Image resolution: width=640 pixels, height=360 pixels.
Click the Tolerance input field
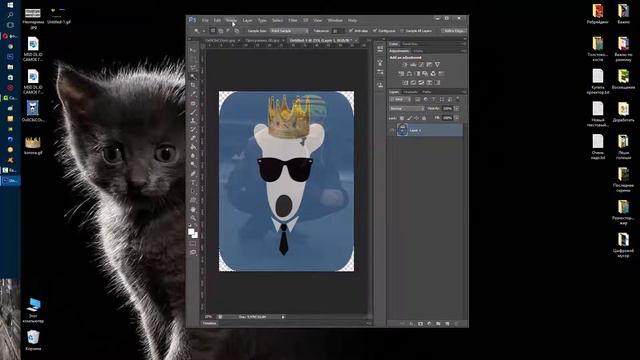(338, 31)
